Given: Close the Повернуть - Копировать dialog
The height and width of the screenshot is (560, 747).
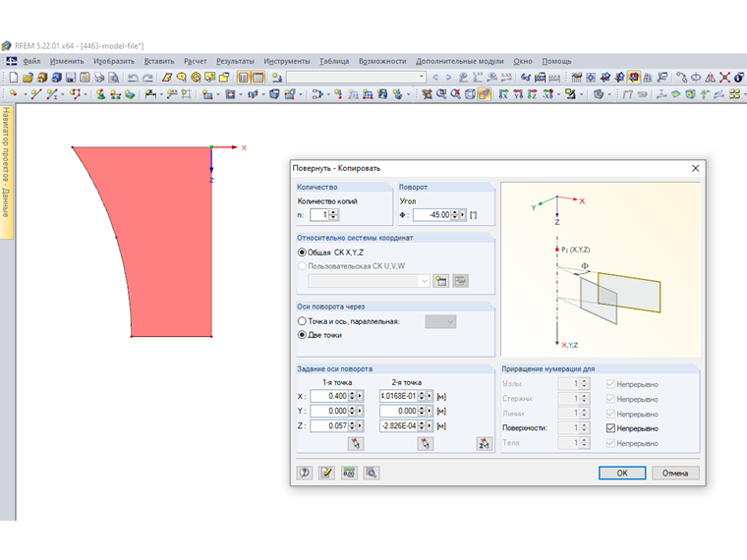Looking at the screenshot, I should pos(695,168).
